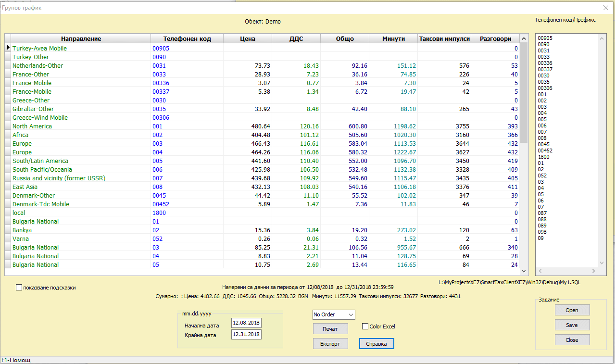Close the Групов трафик window

pyautogui.click(x=605, y=8)
